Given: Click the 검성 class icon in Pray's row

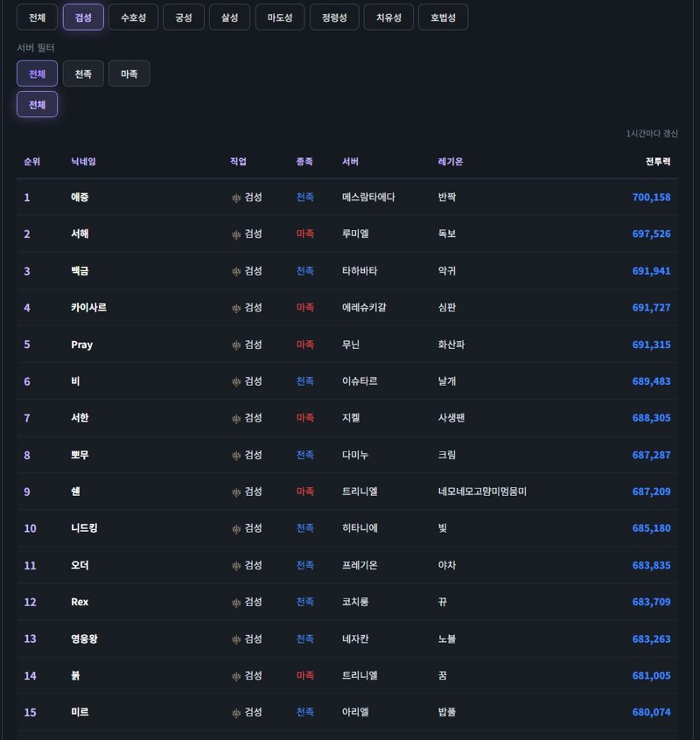Looking at the screenshot, I should (x=236, y=345).
